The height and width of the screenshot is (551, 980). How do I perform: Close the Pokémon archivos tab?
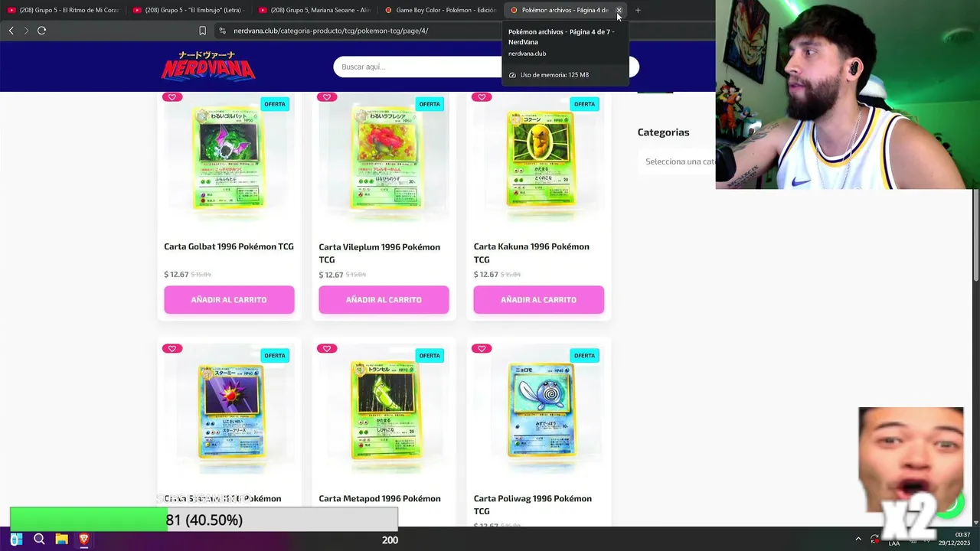pyautogui.click(x=619, y=10)
